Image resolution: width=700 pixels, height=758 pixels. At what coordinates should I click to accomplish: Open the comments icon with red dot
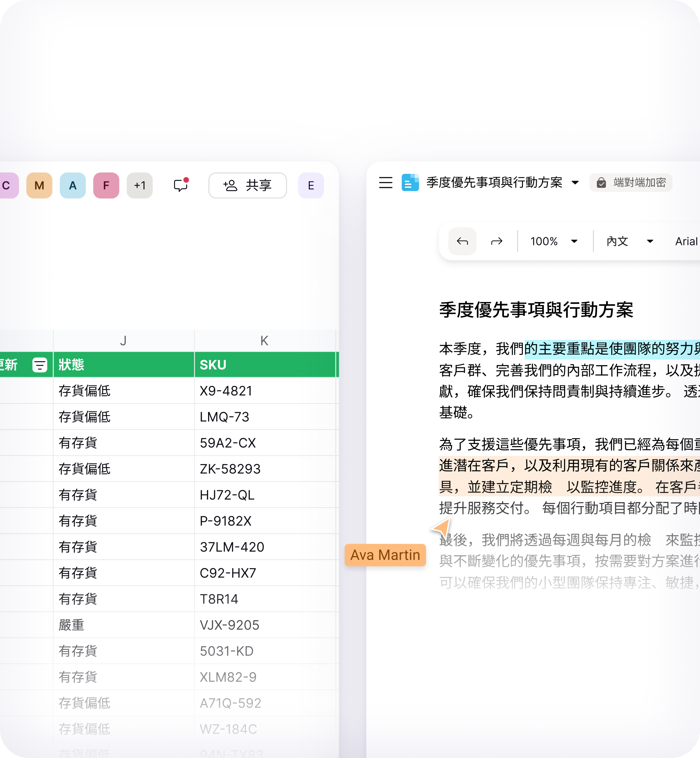pos(181,185)
